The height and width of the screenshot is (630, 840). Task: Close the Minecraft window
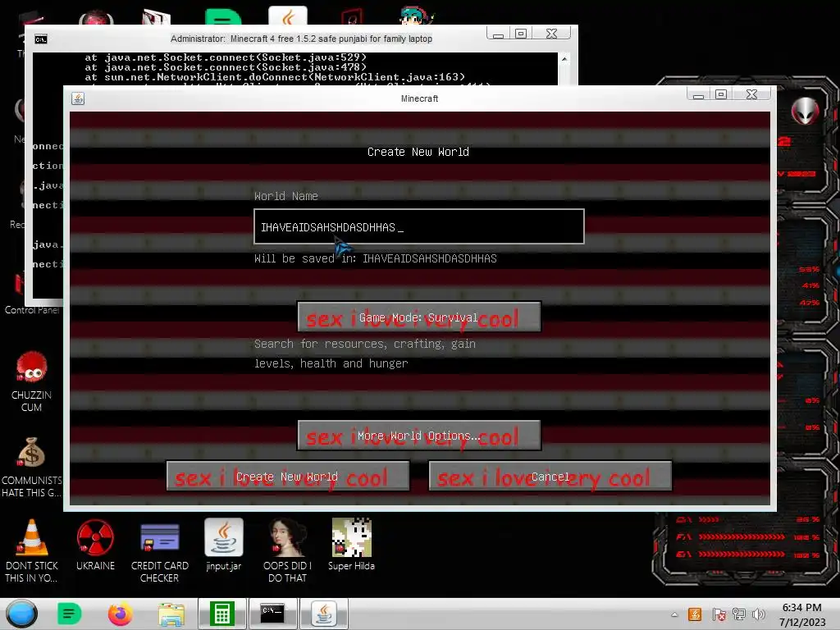click(x=752, y=95)
